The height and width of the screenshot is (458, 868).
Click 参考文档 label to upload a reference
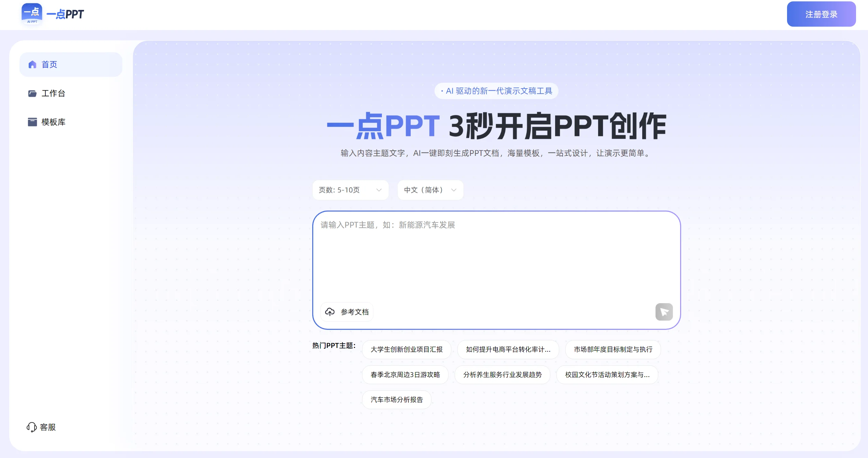click(355, 312)
